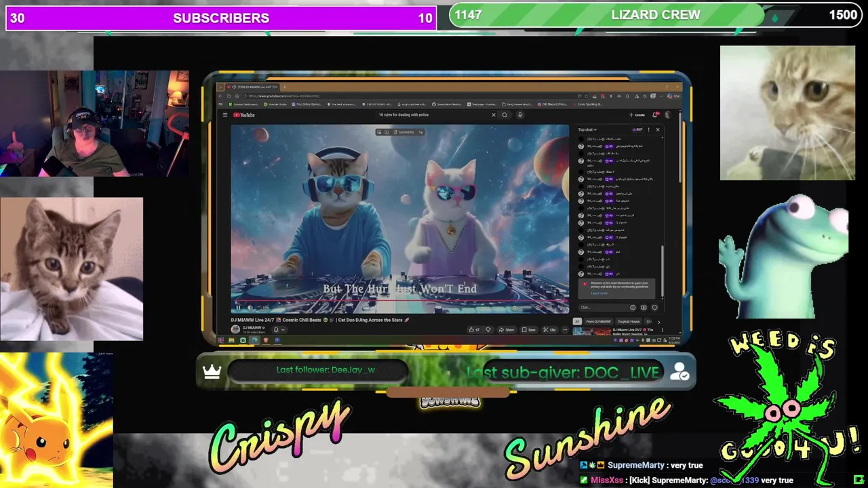Open the Brave browser taskbar icon
Image resolution: width=868 pixels, height=488 pixels.
pos(266,340)
